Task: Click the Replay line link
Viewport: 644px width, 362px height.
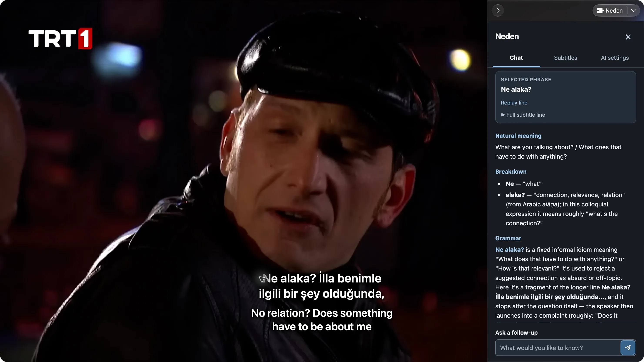Action: pyautogui.click(x=514, y=103)
